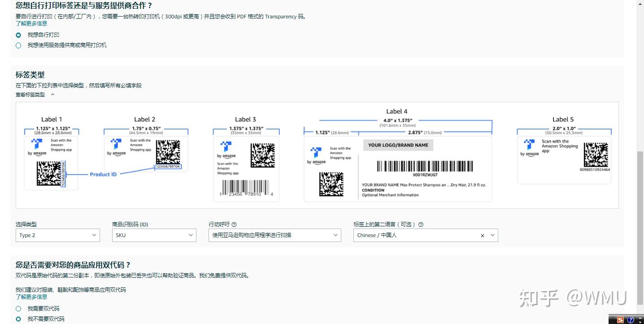Click the help icon beside 行动呼吁 label

[235, 224]
